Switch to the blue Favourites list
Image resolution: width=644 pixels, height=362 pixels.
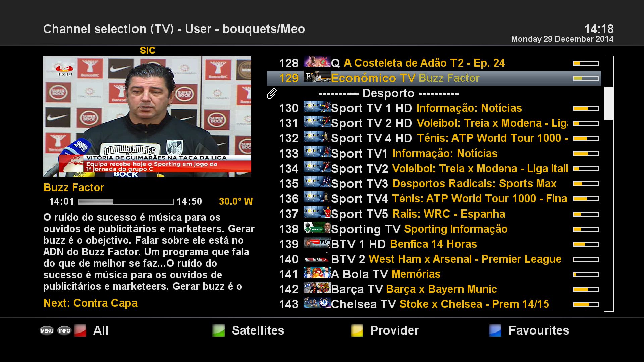coord(529,330)
